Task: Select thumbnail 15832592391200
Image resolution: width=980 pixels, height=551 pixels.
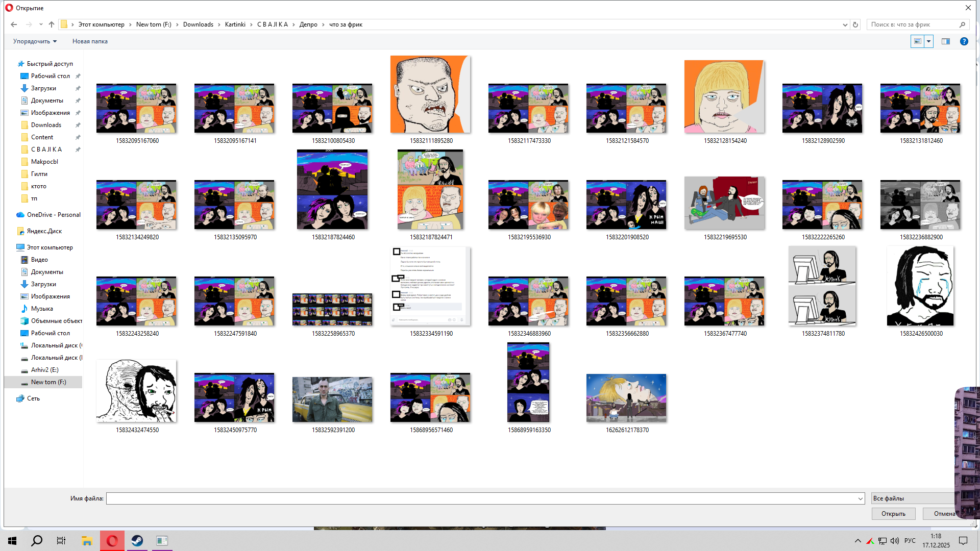Action: (x=332, y=399)
